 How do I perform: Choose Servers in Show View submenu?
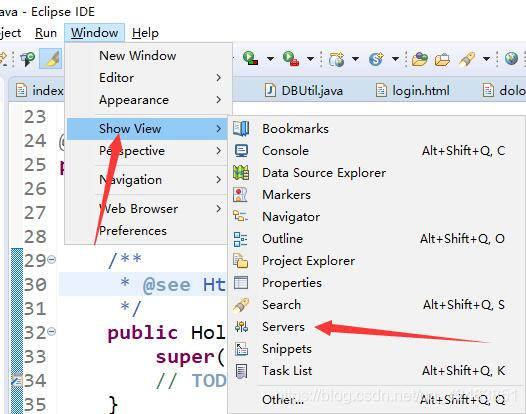click(x=376, y=327)
